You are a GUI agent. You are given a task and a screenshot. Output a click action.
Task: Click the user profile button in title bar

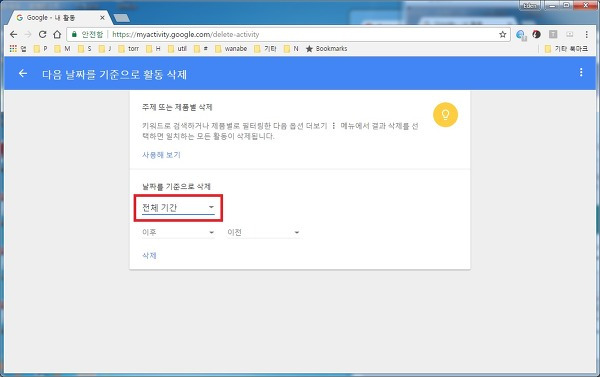point(530,6)
